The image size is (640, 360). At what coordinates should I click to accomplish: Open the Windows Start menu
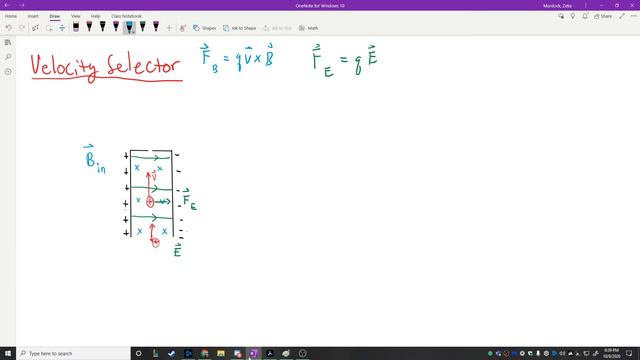click(8, 353)
